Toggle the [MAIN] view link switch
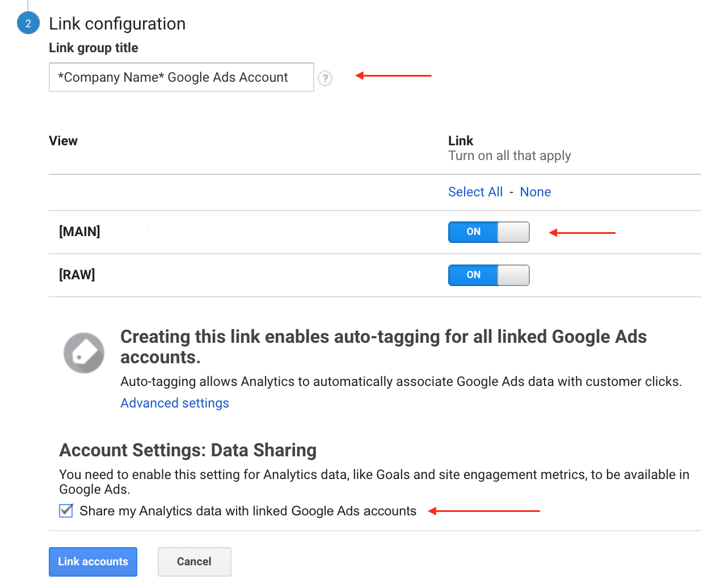Screen dimensions: 708x588 [488, 232]
